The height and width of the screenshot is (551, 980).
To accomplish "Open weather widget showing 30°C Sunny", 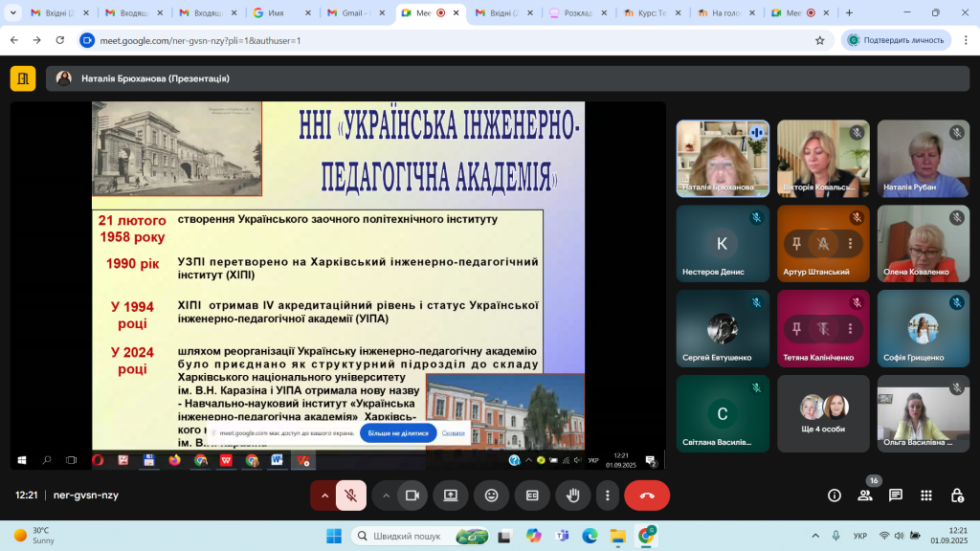I will (x=35, y=536).
